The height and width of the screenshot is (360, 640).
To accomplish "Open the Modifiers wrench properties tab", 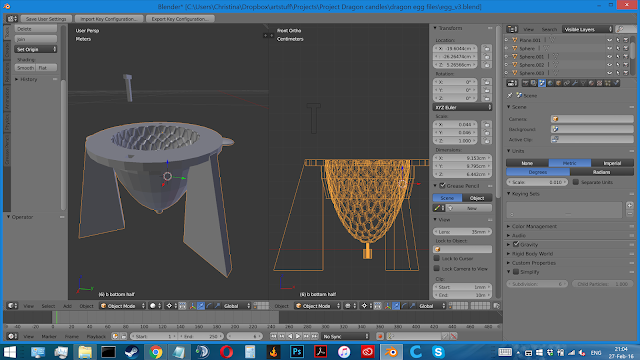I will point(575,83).
